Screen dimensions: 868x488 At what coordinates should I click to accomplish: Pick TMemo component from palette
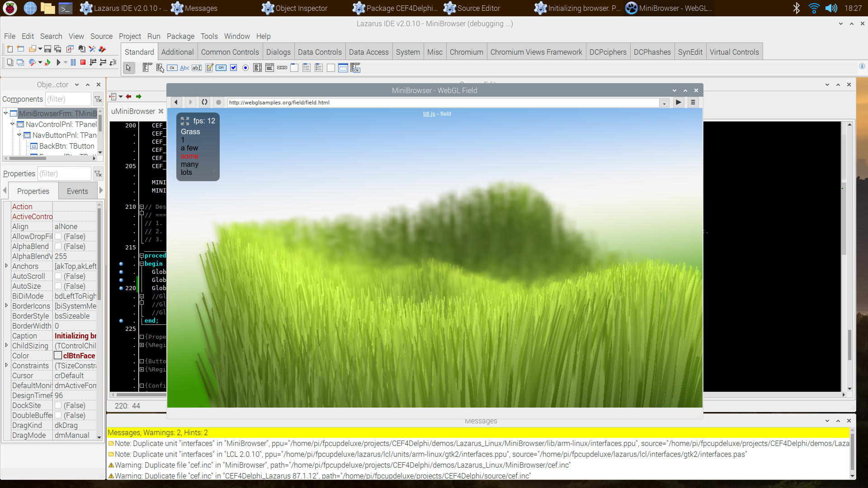click(209, 68)
